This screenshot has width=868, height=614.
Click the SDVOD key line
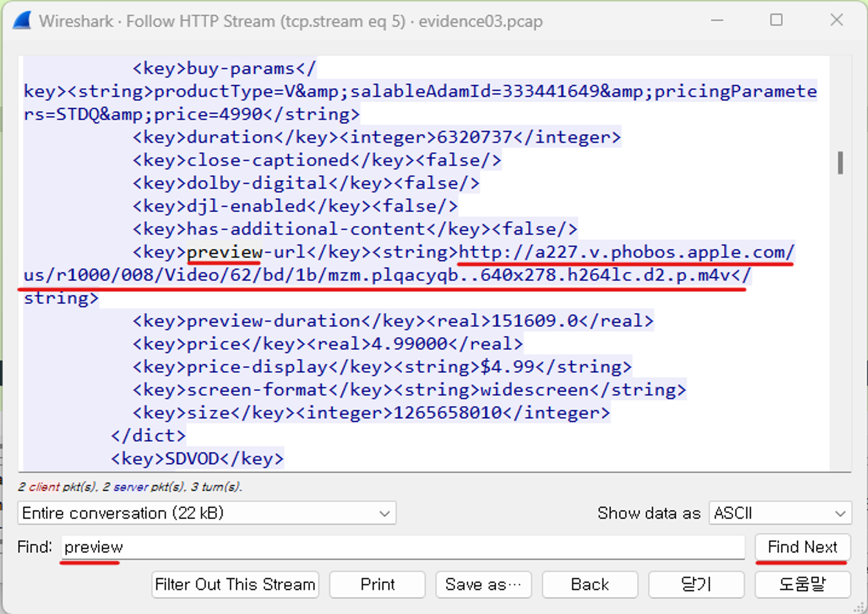197,458
